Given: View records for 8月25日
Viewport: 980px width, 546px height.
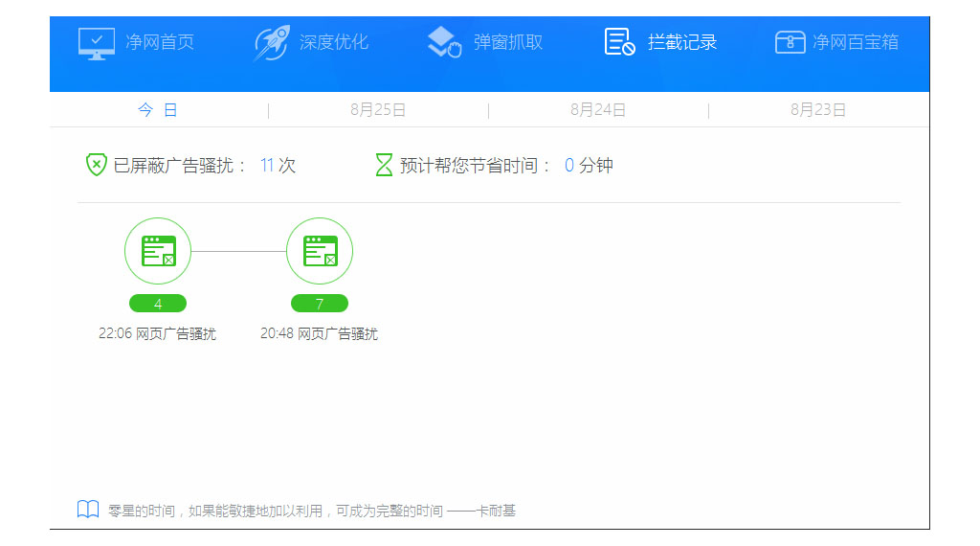Looking at the screenshot, I should pyautogui.click(x=378, y=110).
